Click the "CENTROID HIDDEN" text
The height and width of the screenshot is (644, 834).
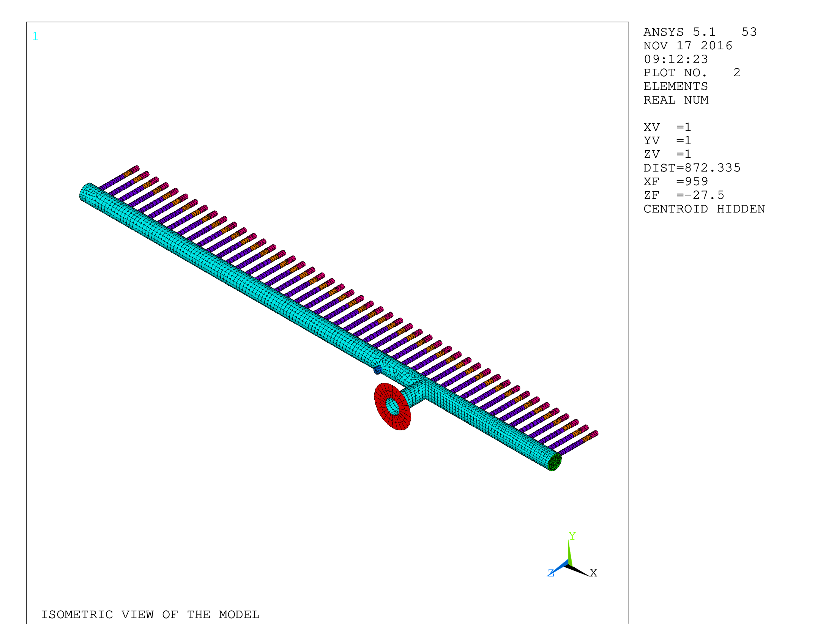click(704, 209)
